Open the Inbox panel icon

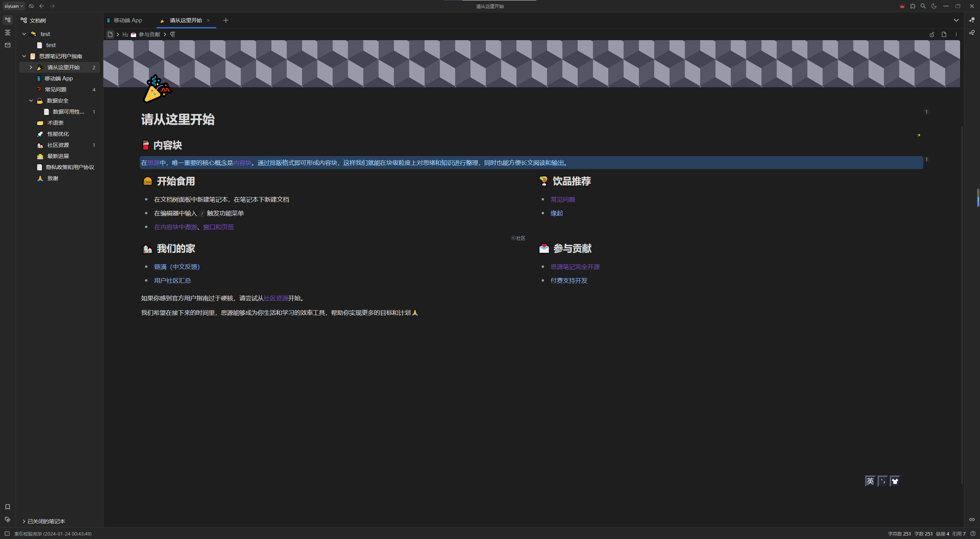point(8,45)
